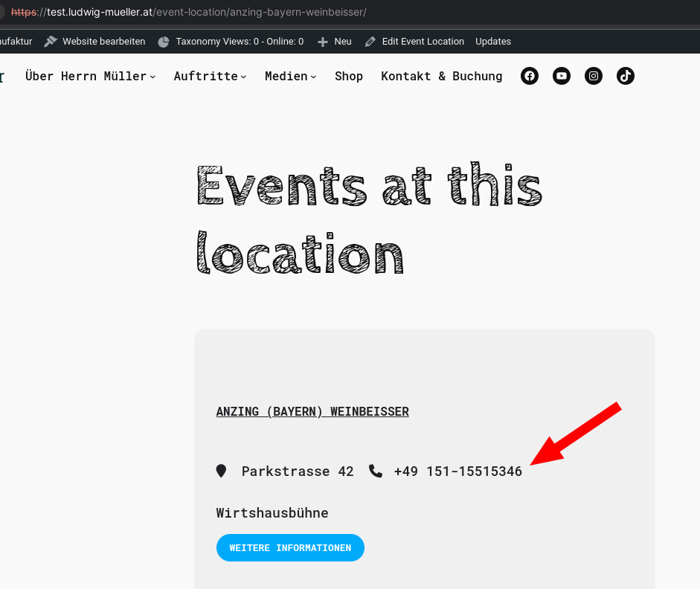Screen dimensions: 700x589
Task: Click the phone icon before the number
Action: point(376,471)
